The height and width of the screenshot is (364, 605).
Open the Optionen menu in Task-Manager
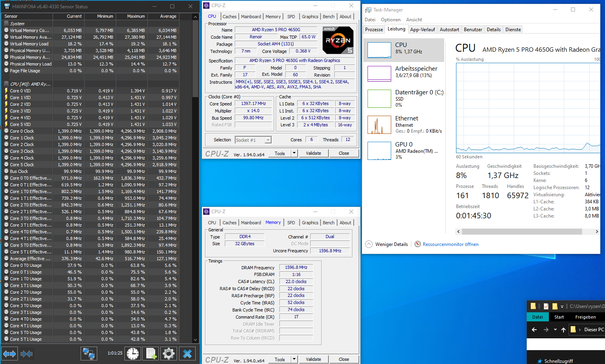pyautogui.click(x=391, y=20)
